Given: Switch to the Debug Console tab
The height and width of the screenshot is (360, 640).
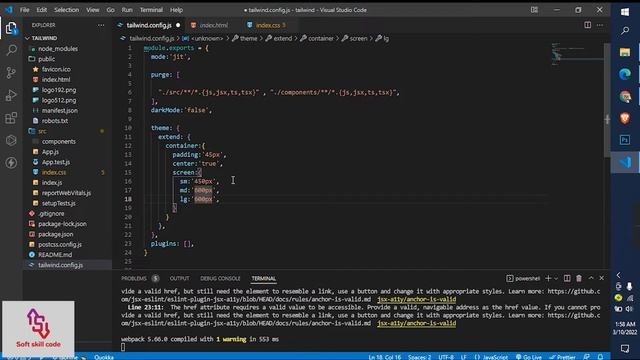Looking at the screenshot, I should point(220,278).
